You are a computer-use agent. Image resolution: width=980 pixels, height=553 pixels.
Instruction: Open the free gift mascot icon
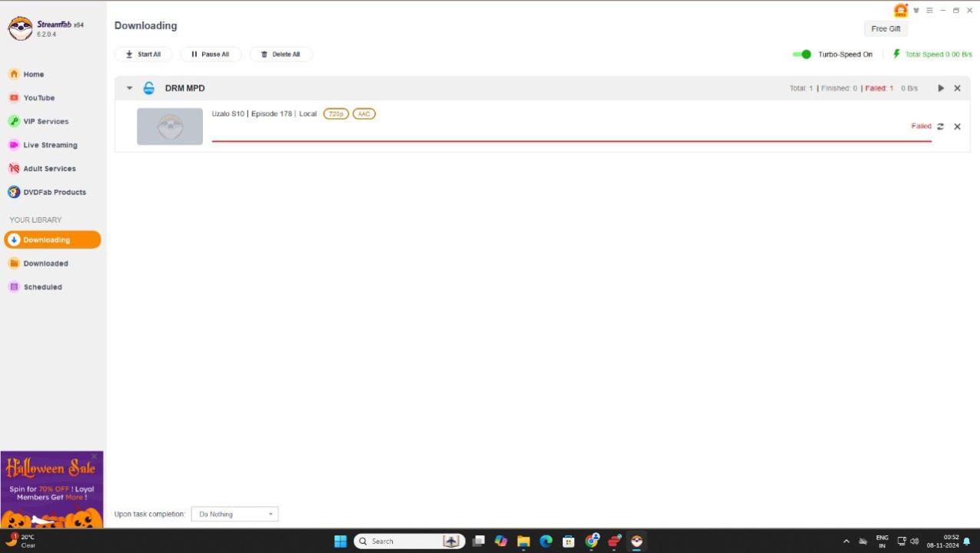pos(900,10)
